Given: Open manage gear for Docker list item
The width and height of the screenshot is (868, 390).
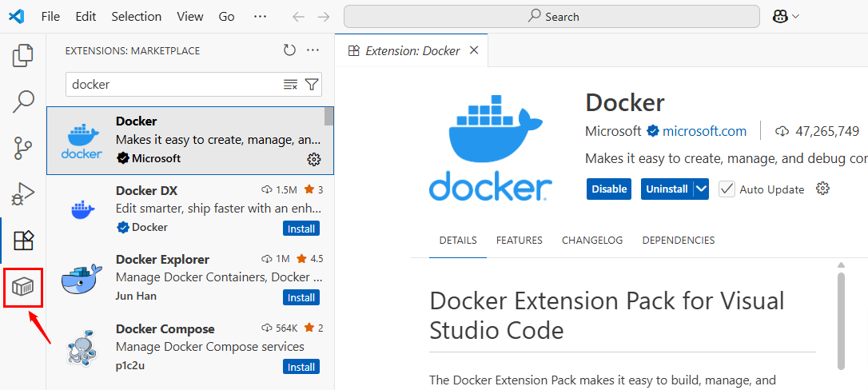Looking at the screenshot, I should coord(314,159).
